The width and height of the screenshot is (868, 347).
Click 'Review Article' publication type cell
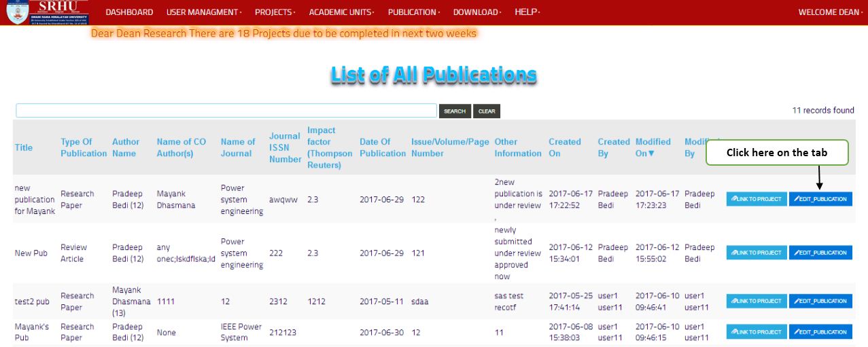tap(74, 253)
